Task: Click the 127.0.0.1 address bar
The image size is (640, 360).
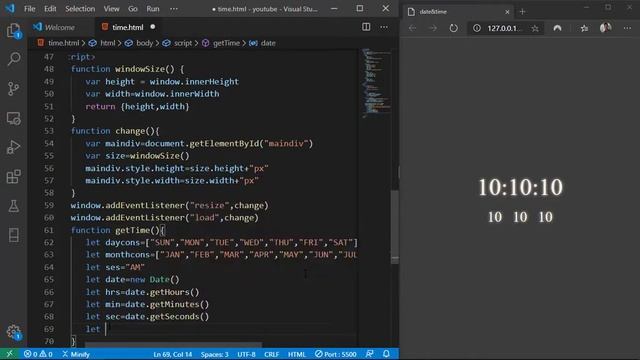Action: (505, 28)
